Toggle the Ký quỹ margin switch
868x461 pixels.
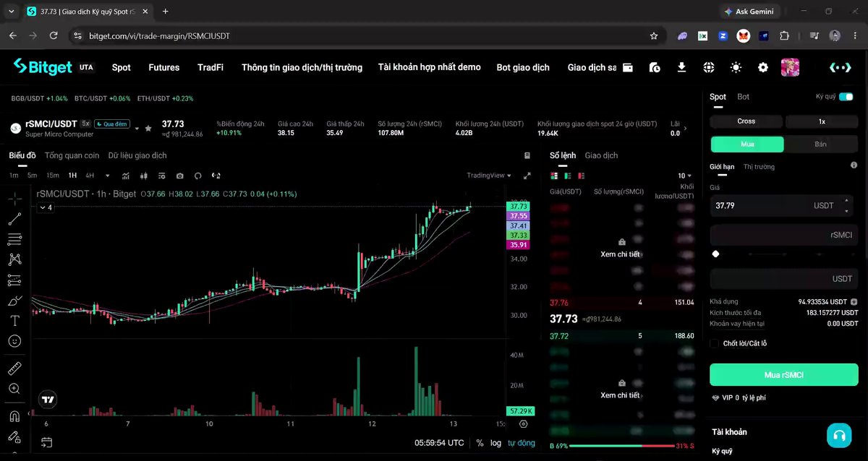[846, 97]
